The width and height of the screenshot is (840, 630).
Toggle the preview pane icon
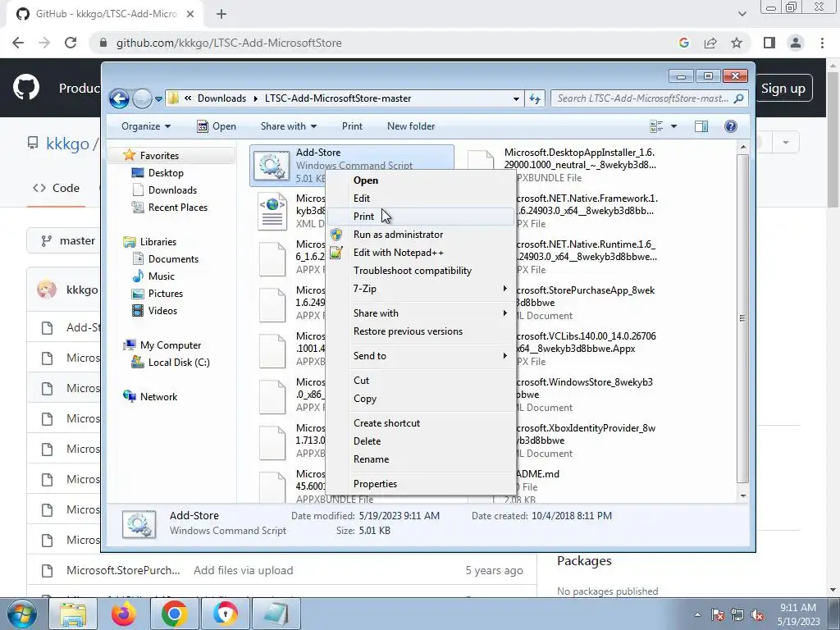coord(701,126)
